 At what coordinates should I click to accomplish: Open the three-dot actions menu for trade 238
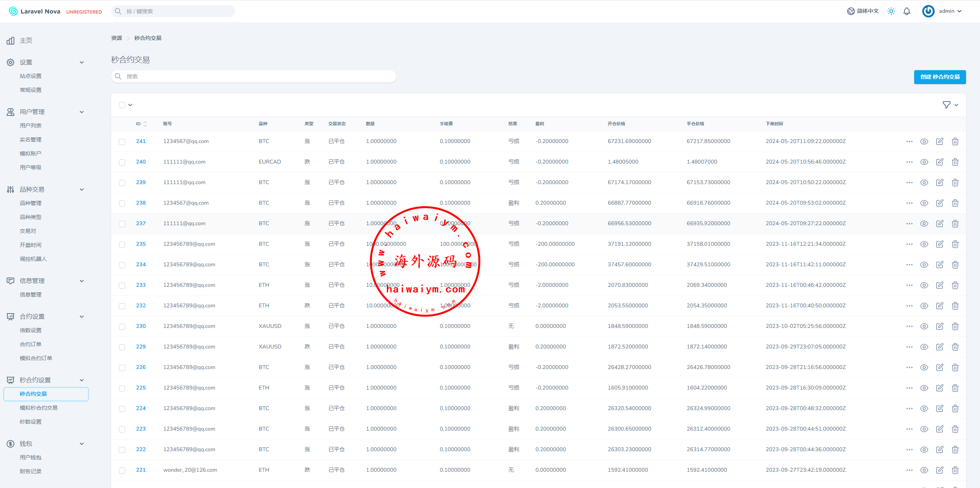pyautogui.click(x=909, y=203)
